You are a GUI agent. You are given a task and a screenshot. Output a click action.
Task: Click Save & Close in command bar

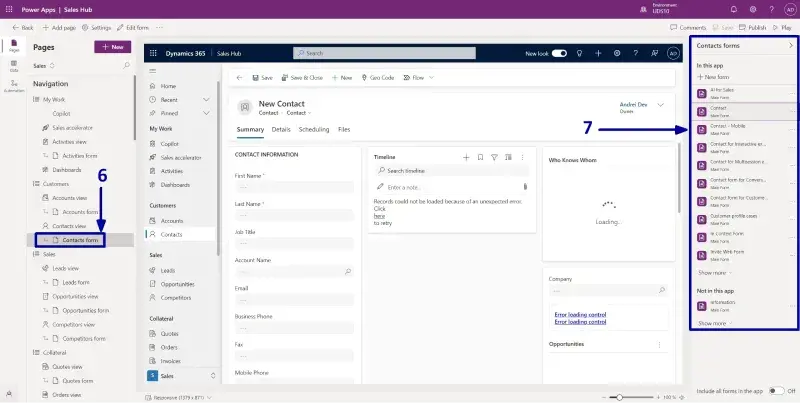(x=302, y=78)
